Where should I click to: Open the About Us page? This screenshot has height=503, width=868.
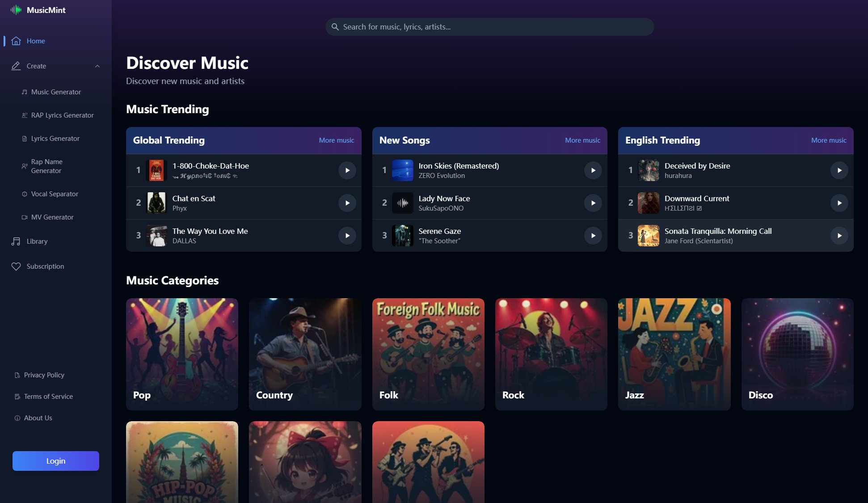38,418
